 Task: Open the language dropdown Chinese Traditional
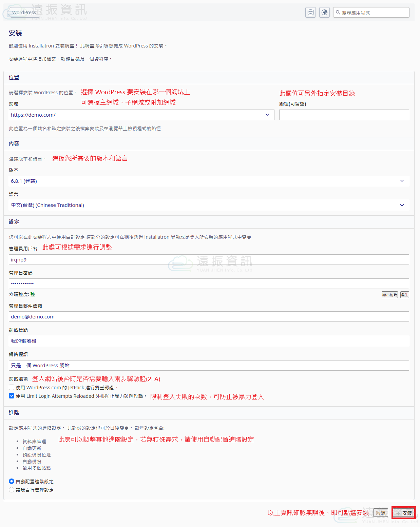[x=209, y=205]
